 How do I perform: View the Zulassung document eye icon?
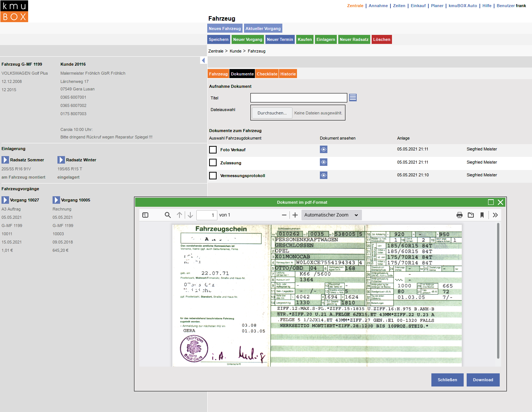click(324, 162)
